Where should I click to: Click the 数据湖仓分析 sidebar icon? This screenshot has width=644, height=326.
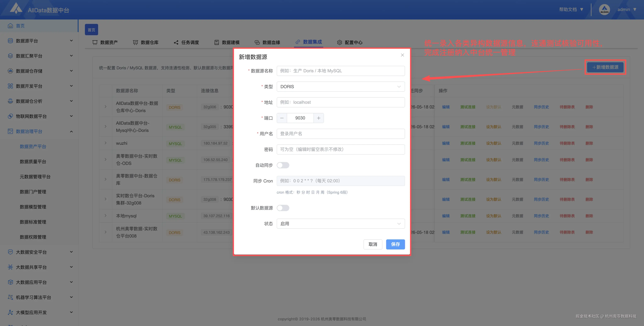[10, 101]
